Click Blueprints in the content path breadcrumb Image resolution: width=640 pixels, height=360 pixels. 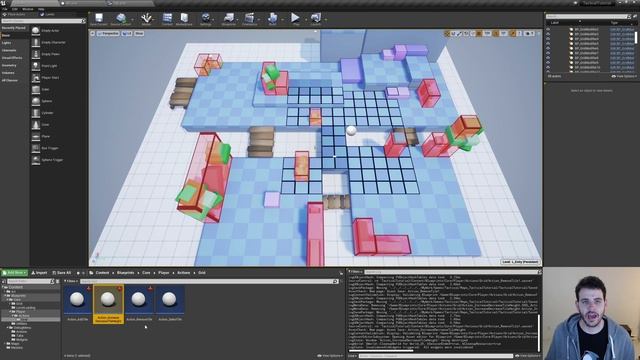(125, 273)
